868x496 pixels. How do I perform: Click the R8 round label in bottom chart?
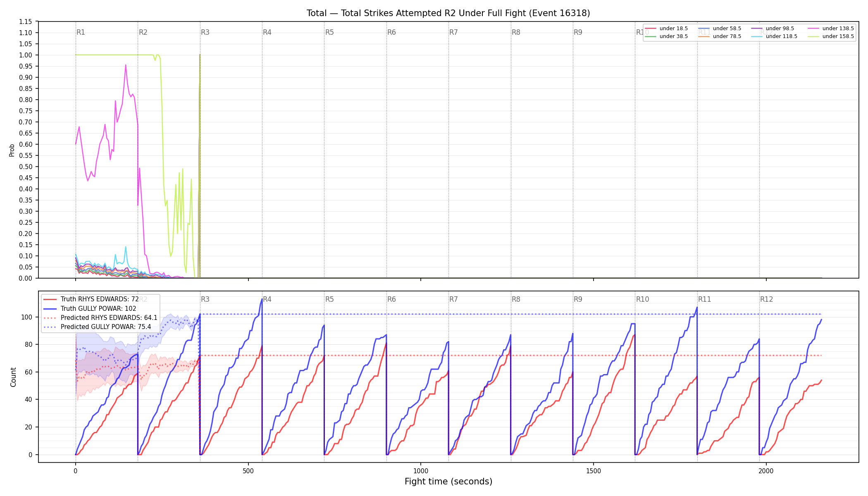[516, 299]
